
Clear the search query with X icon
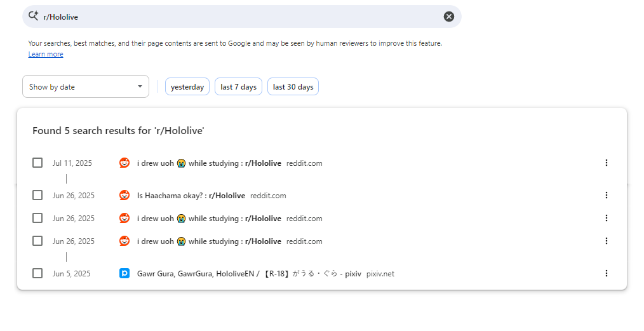click(449, 17)
